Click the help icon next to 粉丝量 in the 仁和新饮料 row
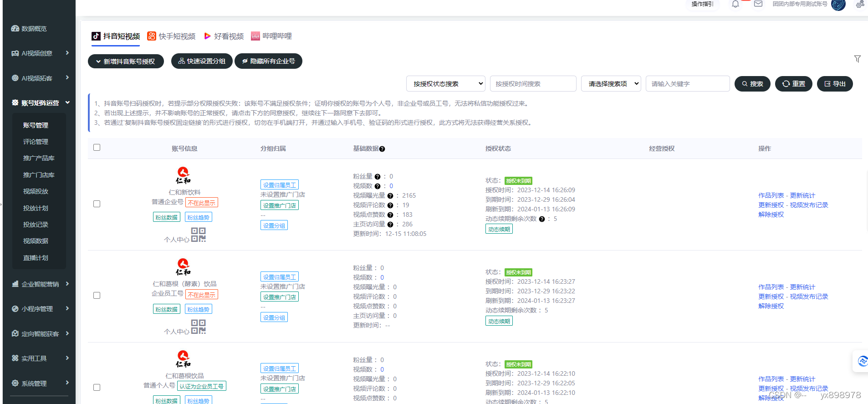This screenshot has width=868, height=404. click(378, 177)
